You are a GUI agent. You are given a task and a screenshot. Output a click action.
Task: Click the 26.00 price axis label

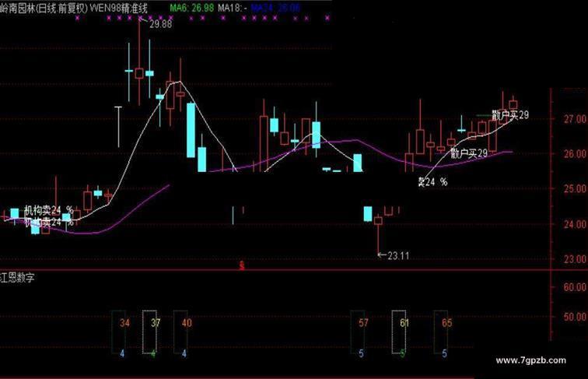[x=576, y=153]
